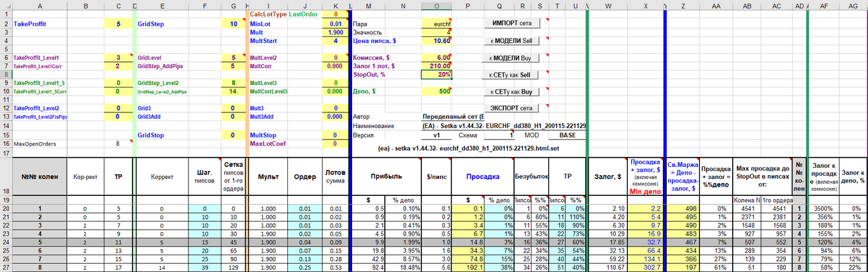
Task: Click the MultStop label
Action: pyautogui.click(x=263, y=135)
